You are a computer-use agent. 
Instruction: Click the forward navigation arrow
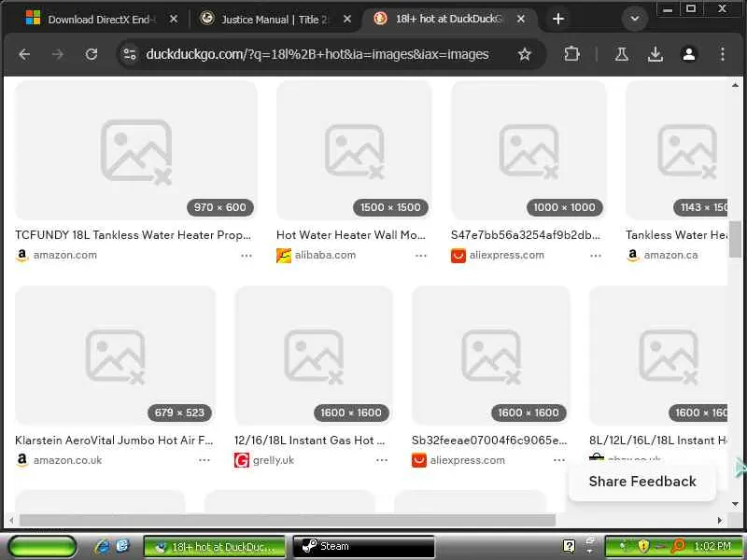(58, 54)
